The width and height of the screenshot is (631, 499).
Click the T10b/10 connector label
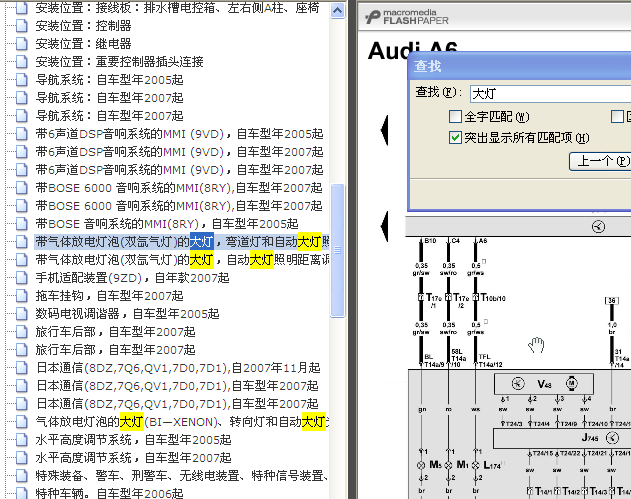[493, 298]
